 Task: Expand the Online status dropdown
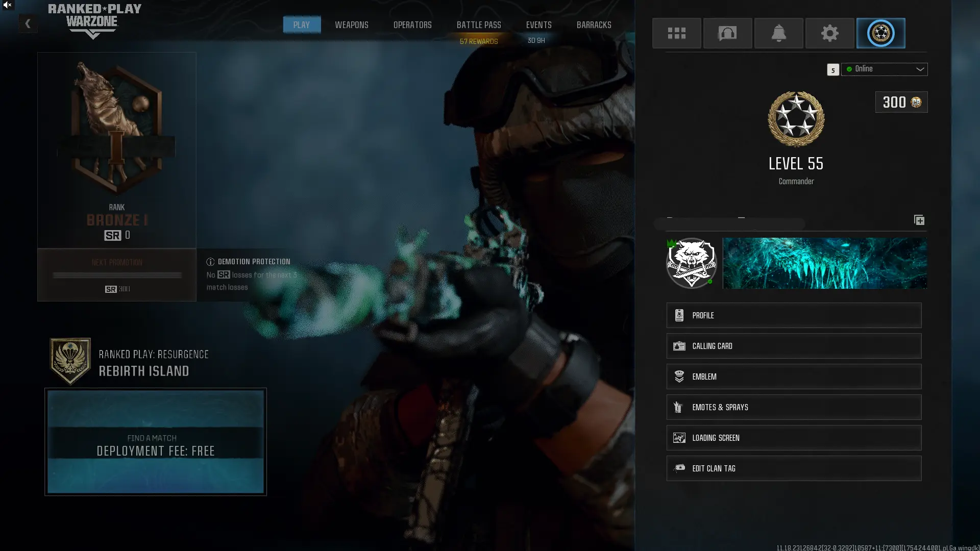tap(885, 69)
